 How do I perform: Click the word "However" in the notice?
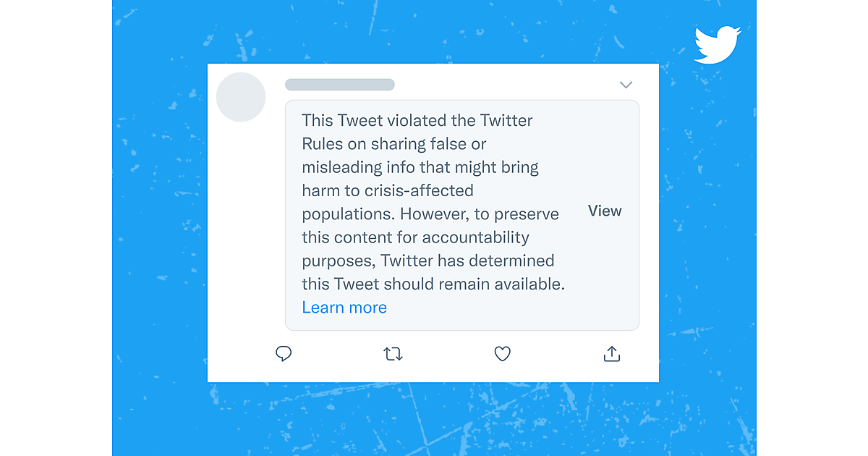coord(433,214)
